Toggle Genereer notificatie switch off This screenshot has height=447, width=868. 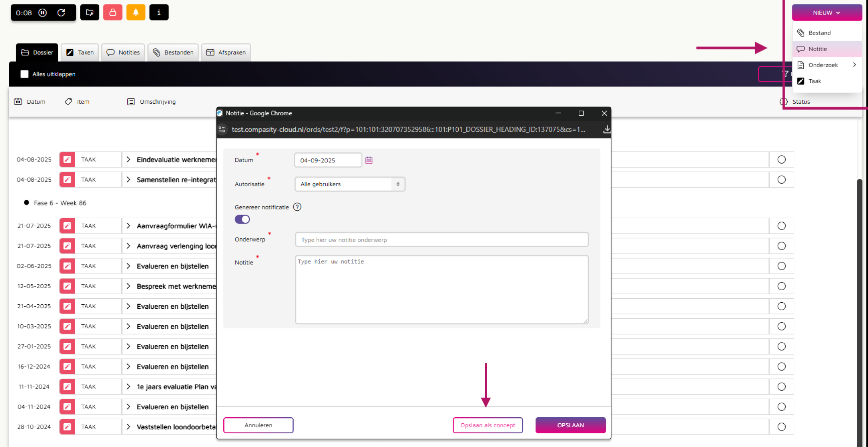point(242,219)
